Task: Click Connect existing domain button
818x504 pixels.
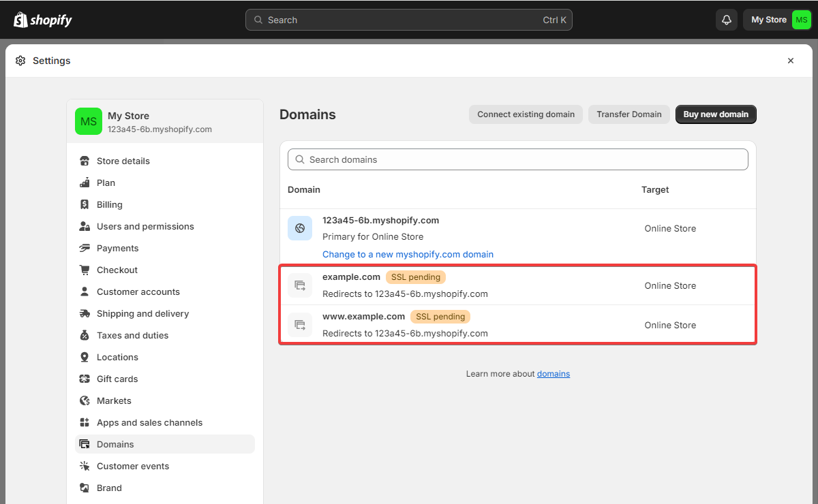Action: (x=526, y=114)
